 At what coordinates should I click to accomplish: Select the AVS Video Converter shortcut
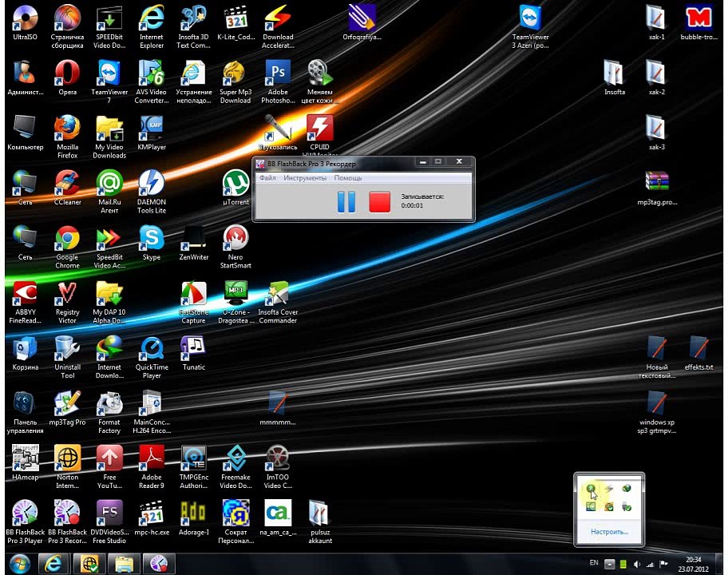152,82
